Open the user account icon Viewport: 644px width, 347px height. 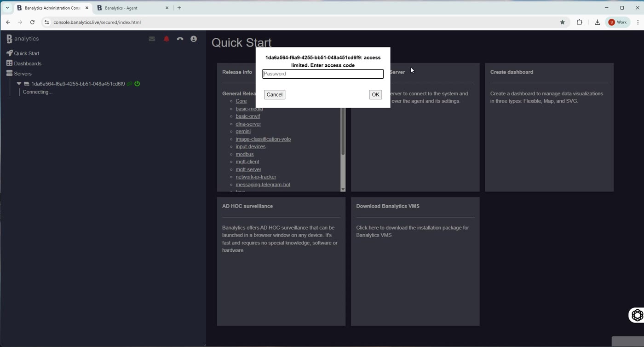pyautogui.click(x=194, y=39)
